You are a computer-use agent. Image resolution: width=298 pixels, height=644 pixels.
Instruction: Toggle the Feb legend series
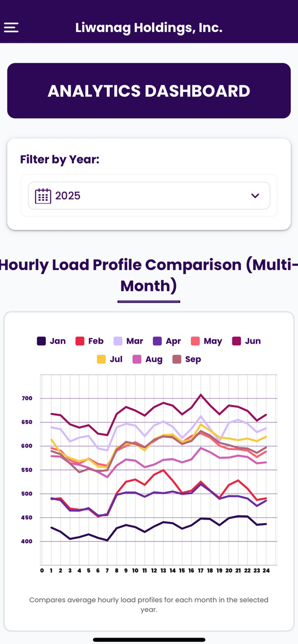pos(89,341)
